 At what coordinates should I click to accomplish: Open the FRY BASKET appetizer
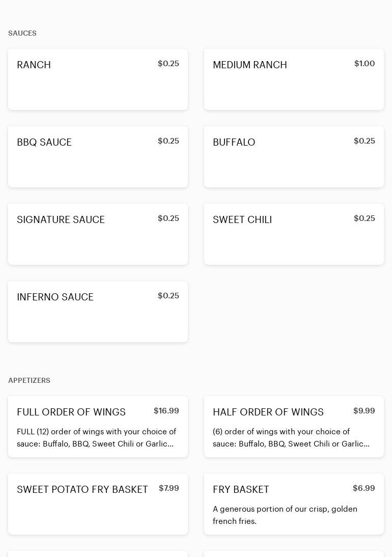241,489
